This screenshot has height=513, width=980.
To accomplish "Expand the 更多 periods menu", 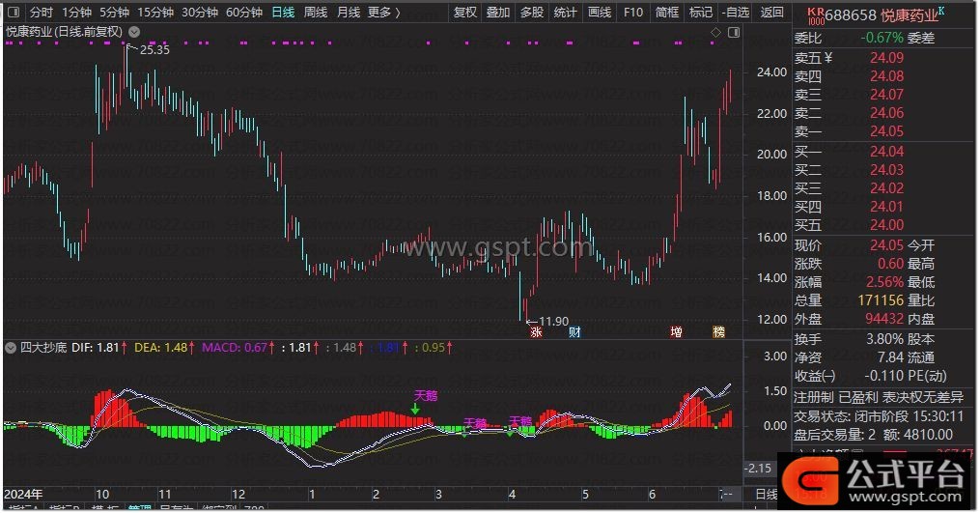I will [383, 12].
